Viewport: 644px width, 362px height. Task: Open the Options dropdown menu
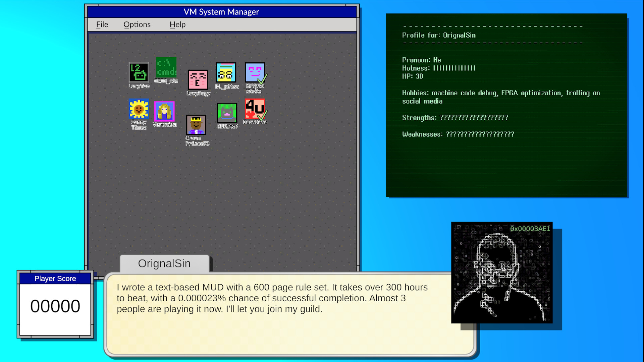coord(137,24)
